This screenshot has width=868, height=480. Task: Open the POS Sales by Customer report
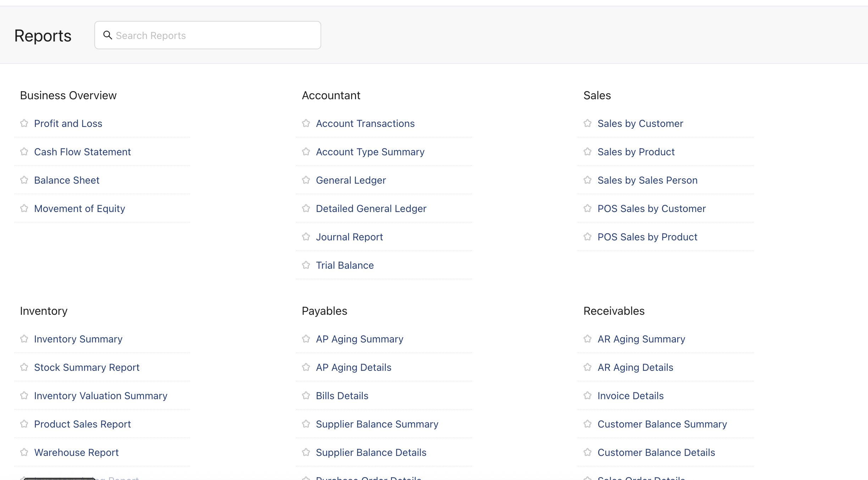point(652,208)
